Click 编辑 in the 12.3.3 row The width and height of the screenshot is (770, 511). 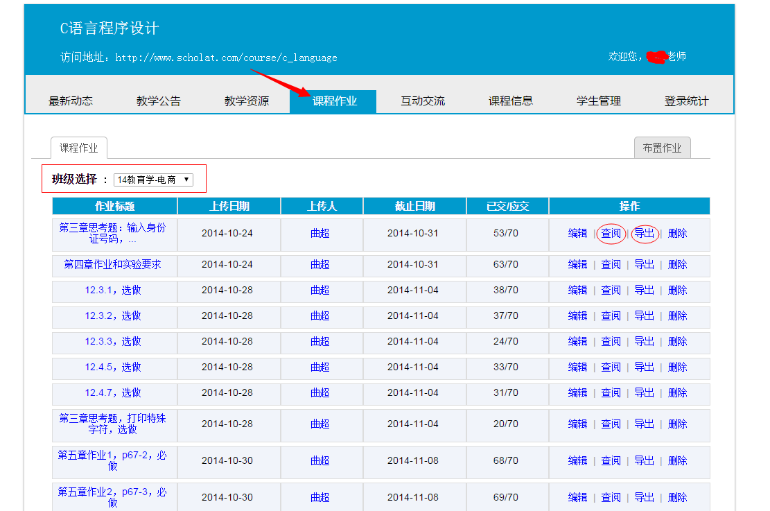pos(578,341)
